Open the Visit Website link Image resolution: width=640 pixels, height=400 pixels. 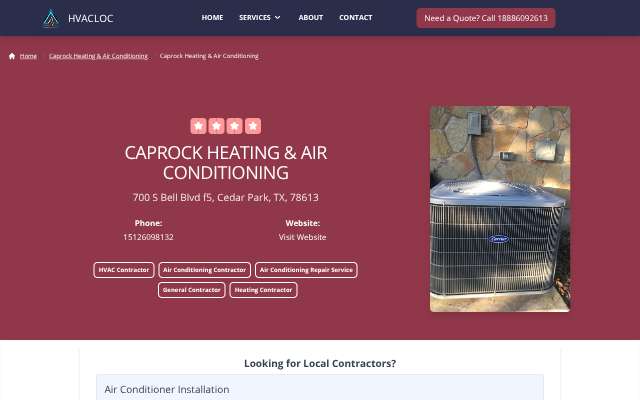pos(302,237)
